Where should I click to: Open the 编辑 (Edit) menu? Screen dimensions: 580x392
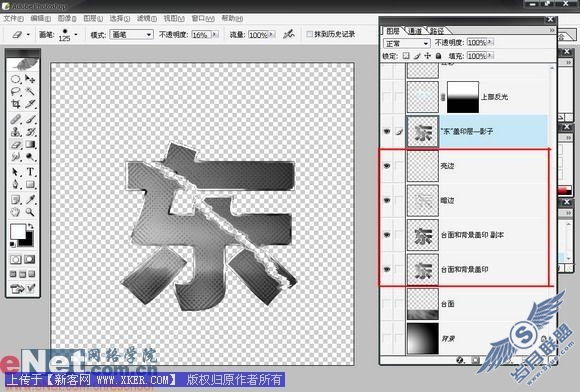(x=40, y=18)
